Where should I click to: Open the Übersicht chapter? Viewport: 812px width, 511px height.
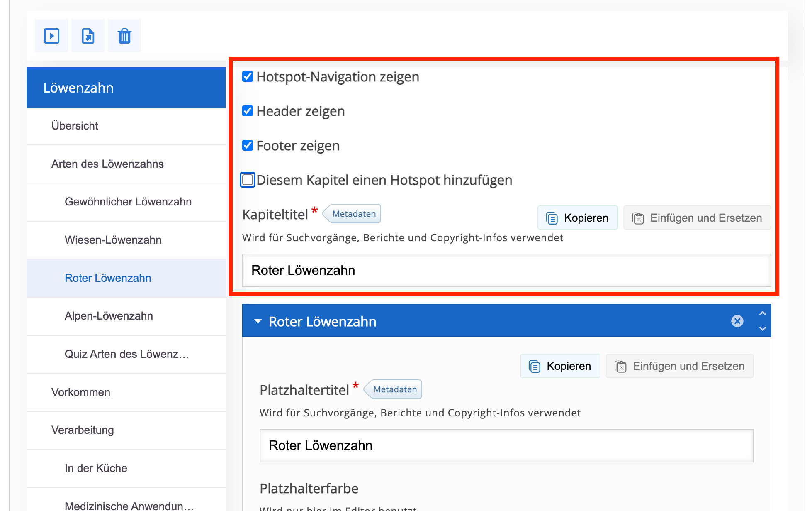pyautogui.click(x=126, y=126)
